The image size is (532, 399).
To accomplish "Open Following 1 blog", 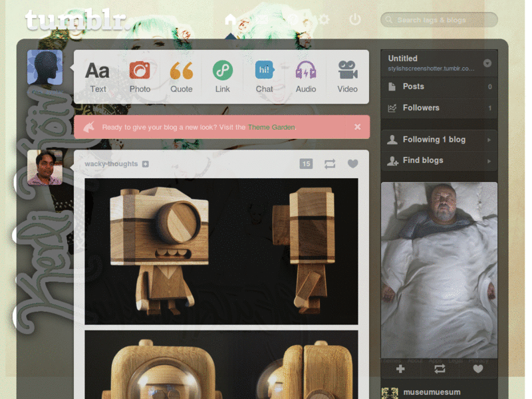I will 439,140.
